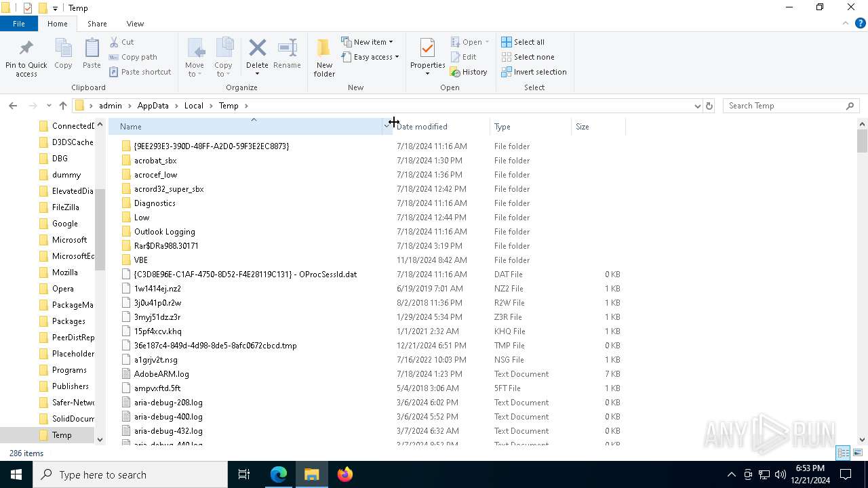868x488 pixels.
Task: Select the Outlook Logging folder
Action: 164,232
